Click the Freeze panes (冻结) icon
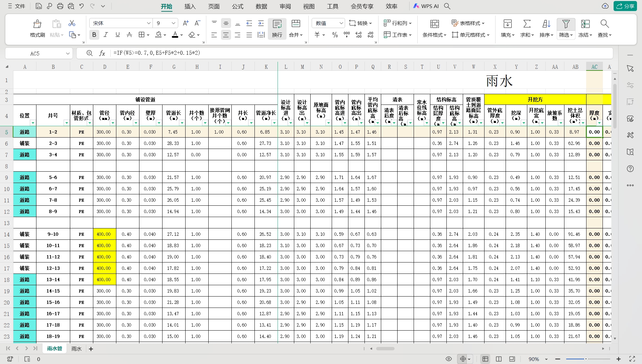Image resolution: width=642 pixels, height=364 pixels. tap(585, 24)
